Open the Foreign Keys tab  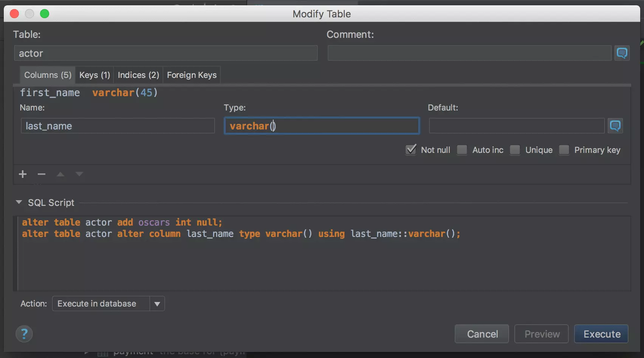192,75
